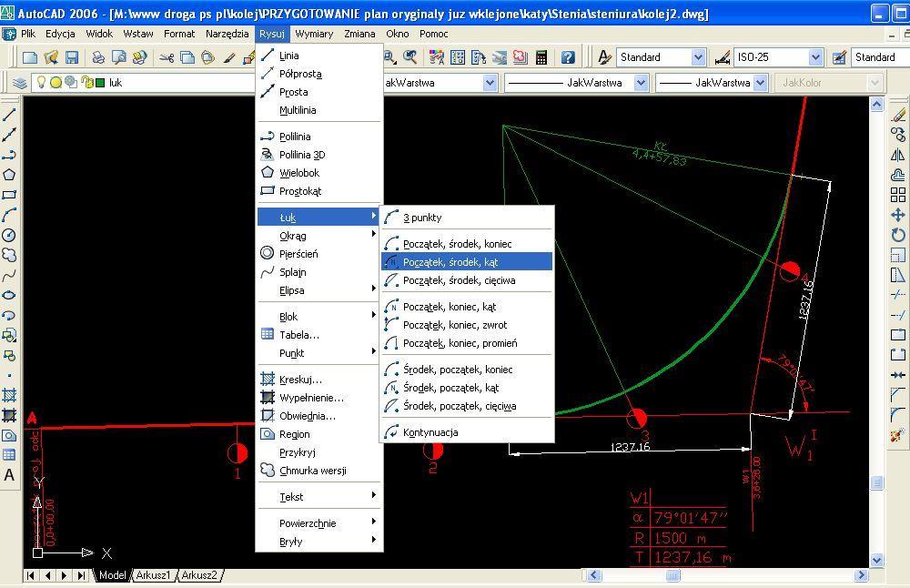Open the 'ISO-25' dimension style dropdown
Screen dimensions: 910x588
click(x=815, y=56)
